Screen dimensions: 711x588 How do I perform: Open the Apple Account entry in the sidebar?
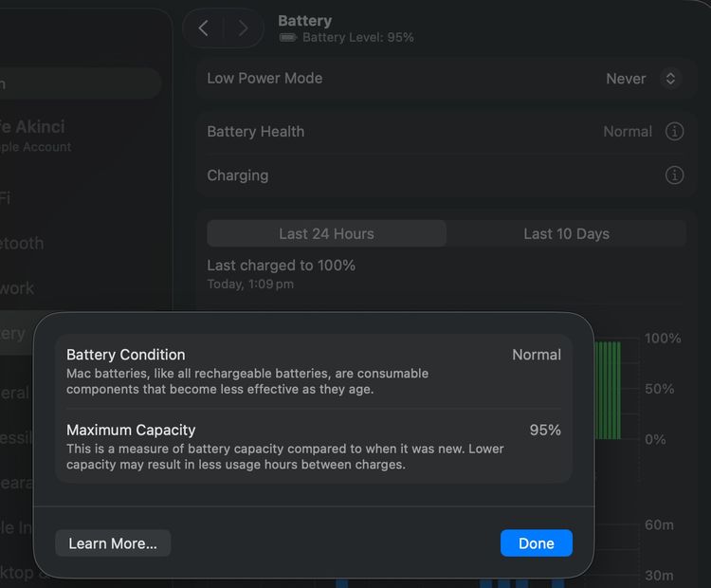pos(35,135)
